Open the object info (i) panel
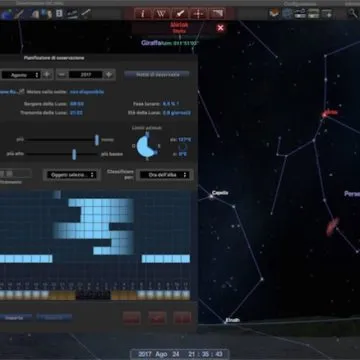Viewport: 360px width, 360px height. click(x=143, y=14)
